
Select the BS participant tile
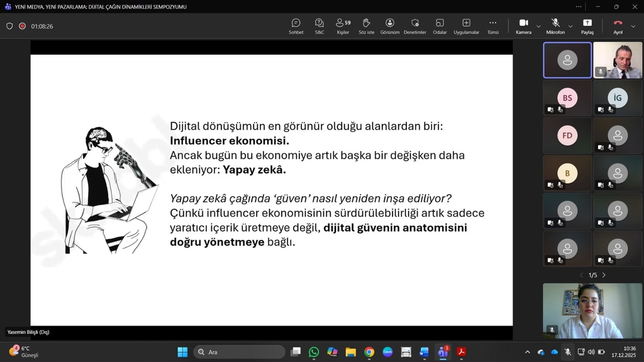[567, 98]
